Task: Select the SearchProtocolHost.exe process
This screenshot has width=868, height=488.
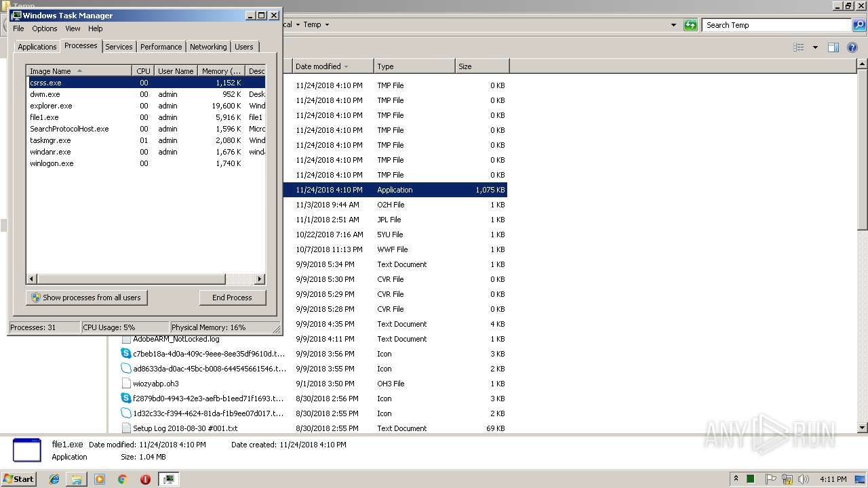Action: tap(146, 129)
